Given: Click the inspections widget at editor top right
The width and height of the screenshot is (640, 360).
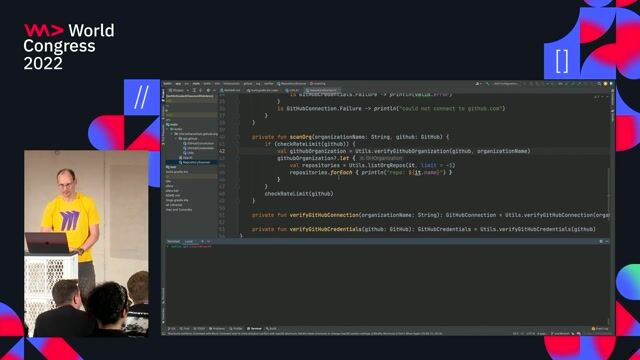Looking at the screenshot, I should tap(600, 97).
